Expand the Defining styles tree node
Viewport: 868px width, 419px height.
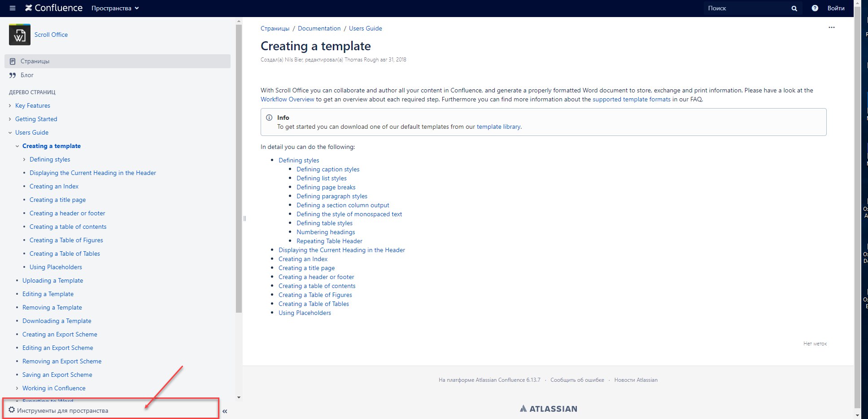(24, 159)
